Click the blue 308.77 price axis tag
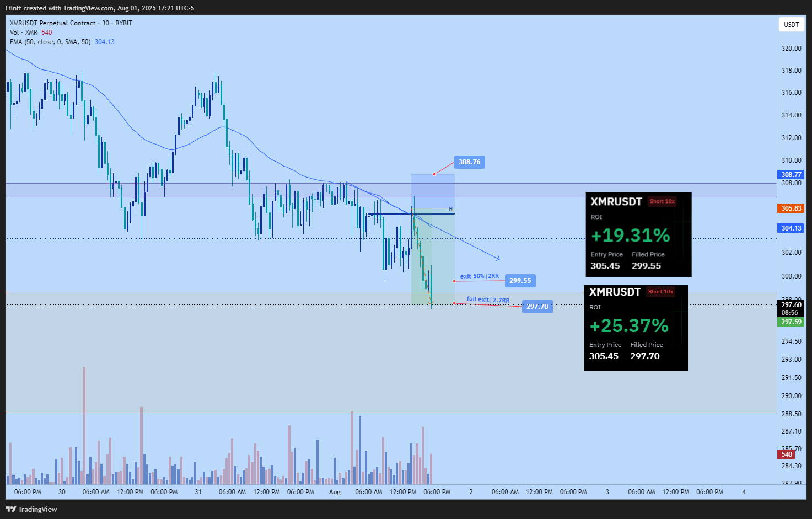This screenshot has width=812, height=519. (792, 174)
